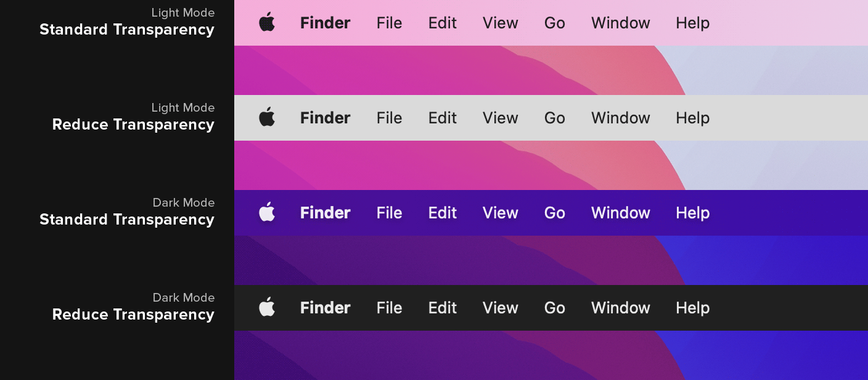Open Edit menu in Light Mode Standard Transparency bar
868x380 pixels.
(443, 23)
